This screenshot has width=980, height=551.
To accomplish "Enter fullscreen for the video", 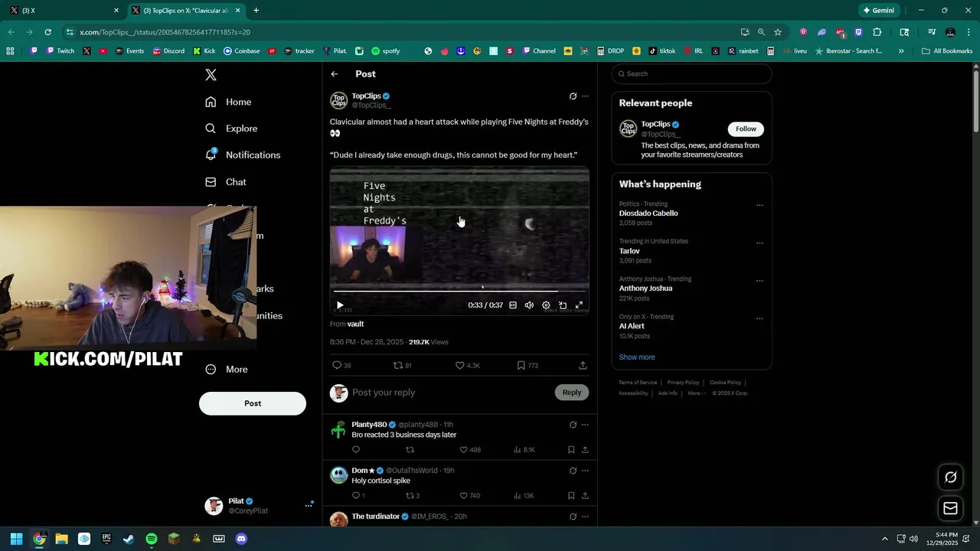I will point(579,305).
